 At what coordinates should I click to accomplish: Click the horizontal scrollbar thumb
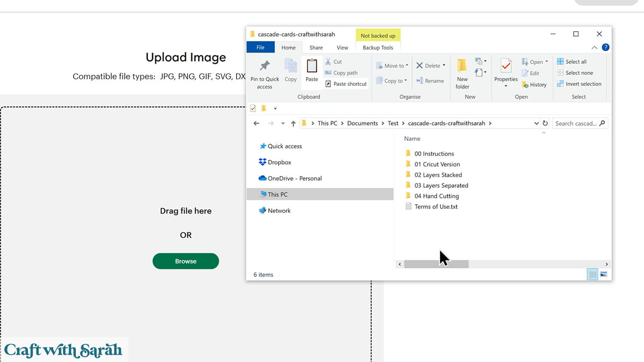[x=436, y=264]
